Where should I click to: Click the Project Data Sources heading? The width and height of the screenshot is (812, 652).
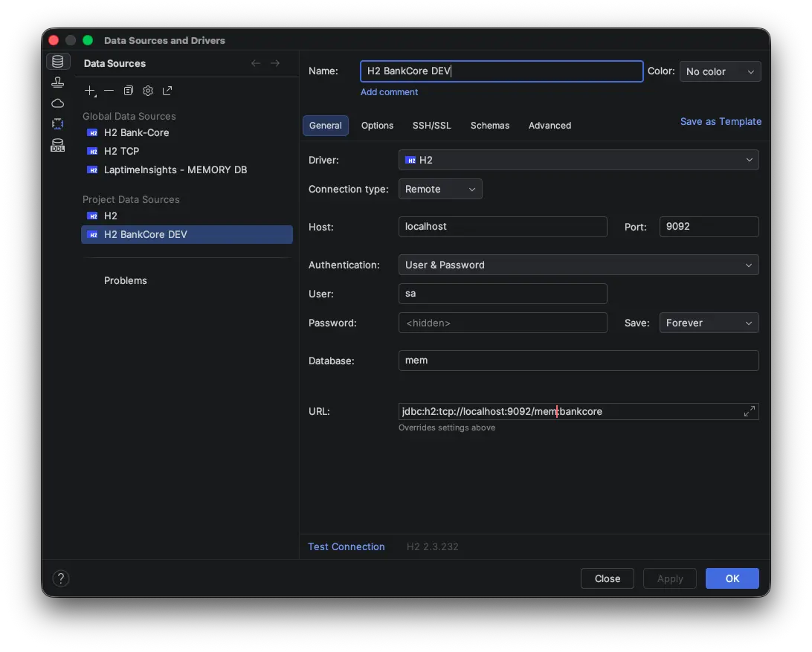coord(131,199)
